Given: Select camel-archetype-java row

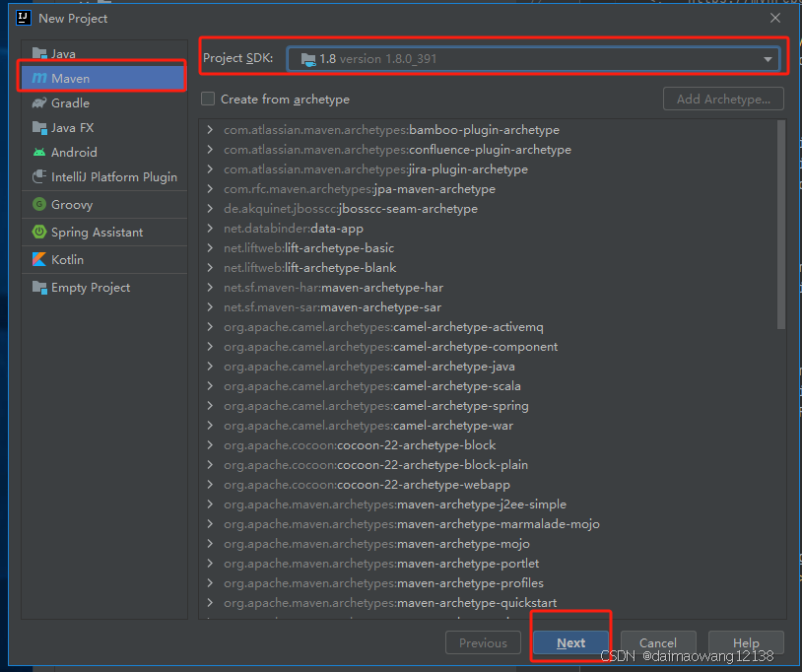Looking at the screenshot, I should [489, 367].
